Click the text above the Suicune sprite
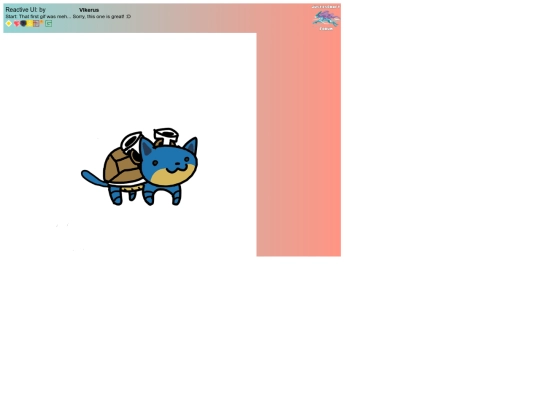Viewport: 540px width, 405px height. [325, 7]
